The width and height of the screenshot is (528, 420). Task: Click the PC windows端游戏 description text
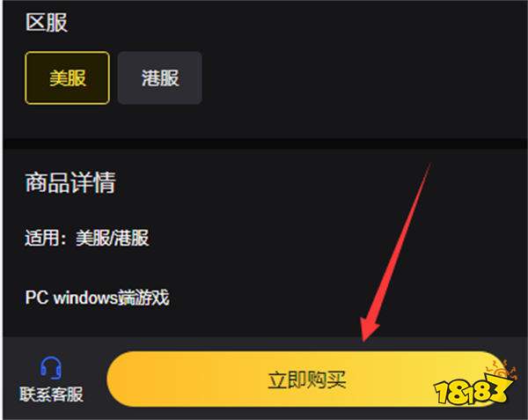(97, 298)
